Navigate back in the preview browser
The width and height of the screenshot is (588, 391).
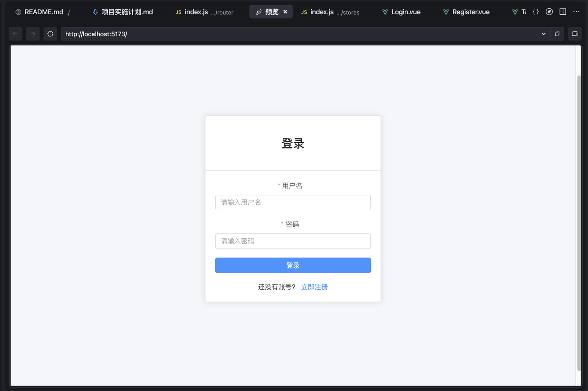[x=15, y=34]
